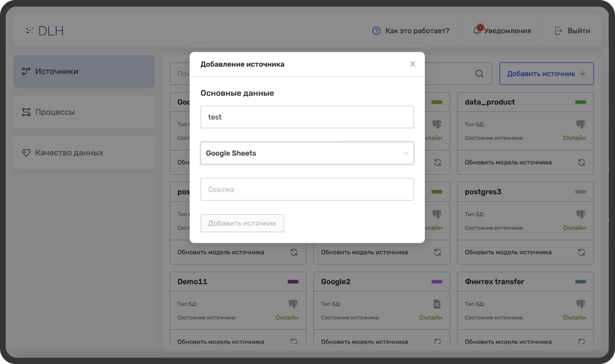The image size is (615, 364).
Task: Focus the Ссылка link input field
Action: pos(307,189)
